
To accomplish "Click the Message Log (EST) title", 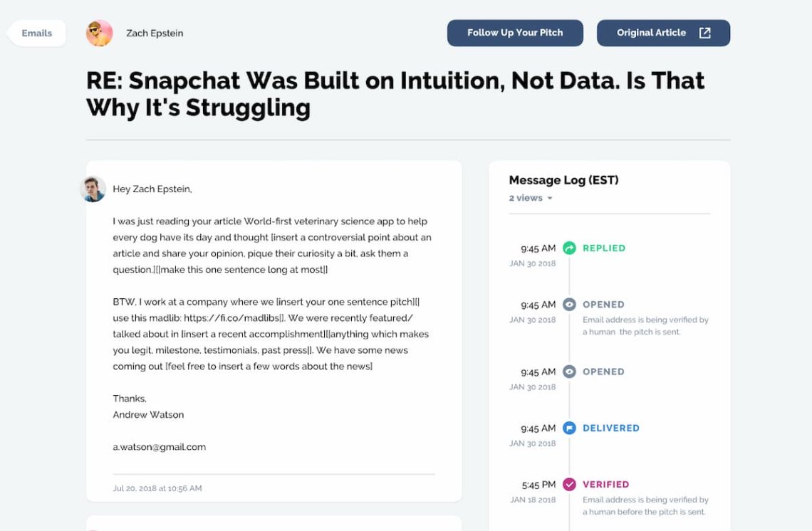I will pyautogui.click(x=563, y=180).
